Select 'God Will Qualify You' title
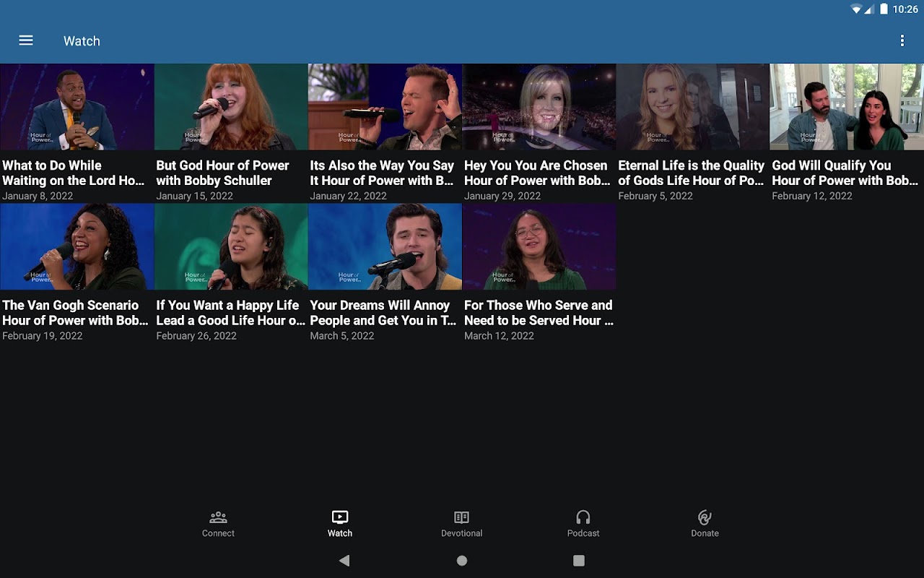 [x=845, y=173]
